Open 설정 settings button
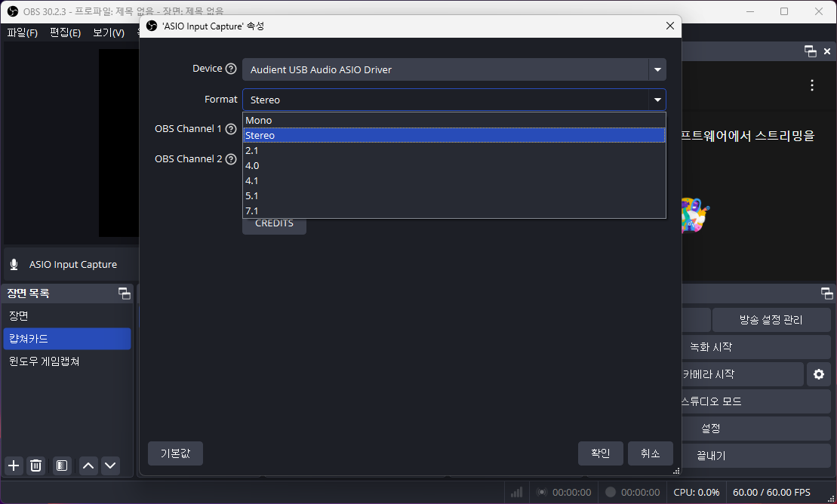This screenshot has height=504, width=837. point(755,429)
